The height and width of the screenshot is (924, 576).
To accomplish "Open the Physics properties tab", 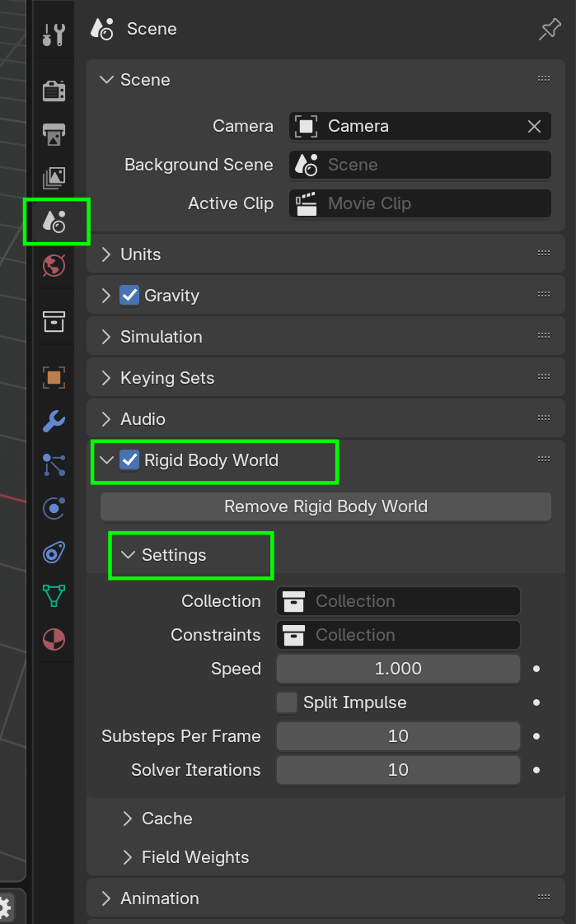I will (54, 509).
